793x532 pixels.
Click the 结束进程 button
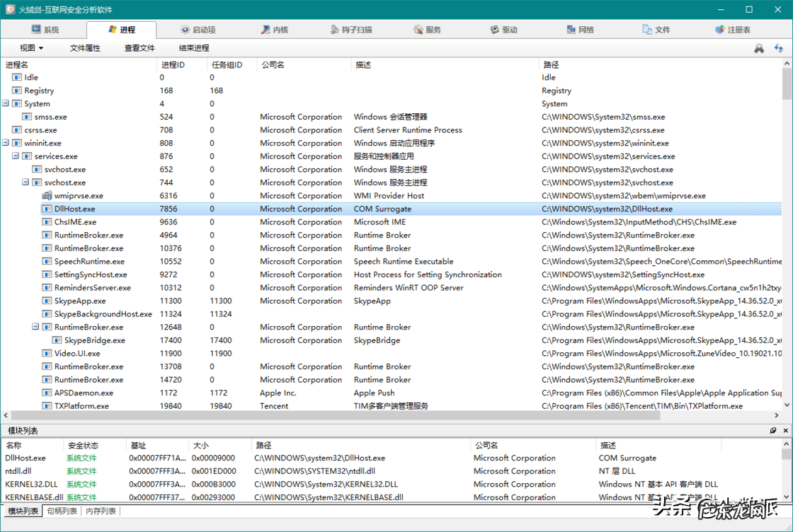[x=194, y=48]
